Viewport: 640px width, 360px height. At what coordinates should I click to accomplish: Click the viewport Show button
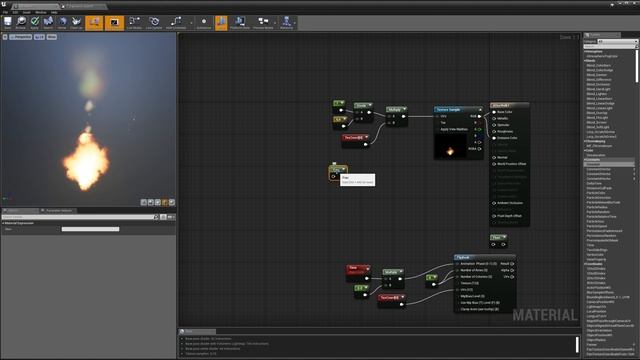coord(51,37)
